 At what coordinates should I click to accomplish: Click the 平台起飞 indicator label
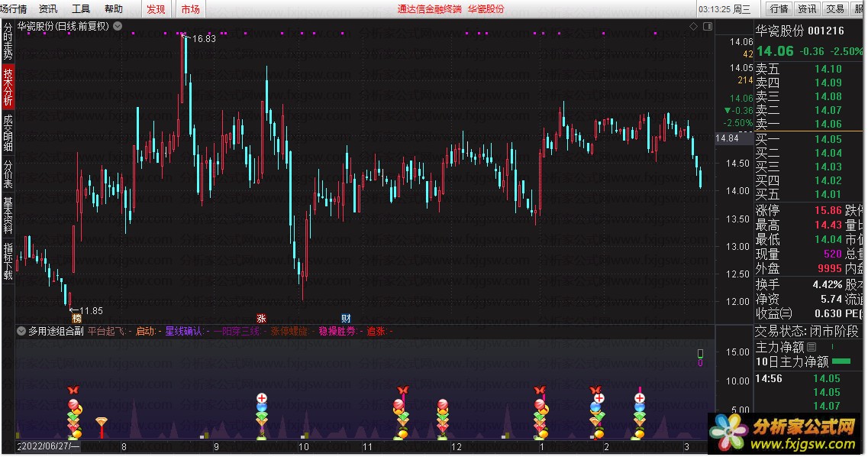click(108, 331)
